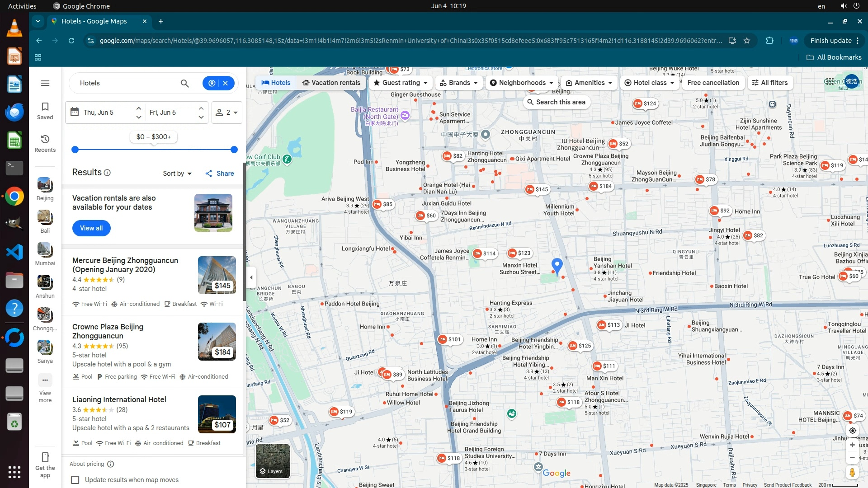Open the Saved places panel

click(45, 111)
